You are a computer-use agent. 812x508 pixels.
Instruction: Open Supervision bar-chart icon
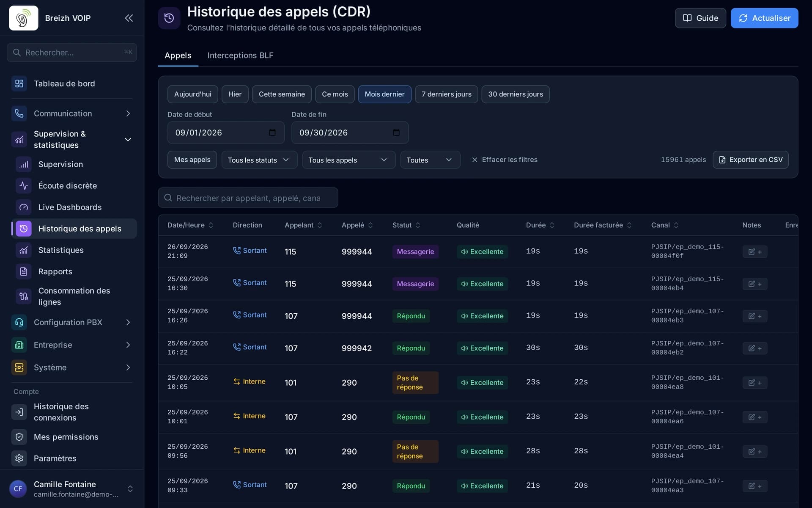point(24,164)
